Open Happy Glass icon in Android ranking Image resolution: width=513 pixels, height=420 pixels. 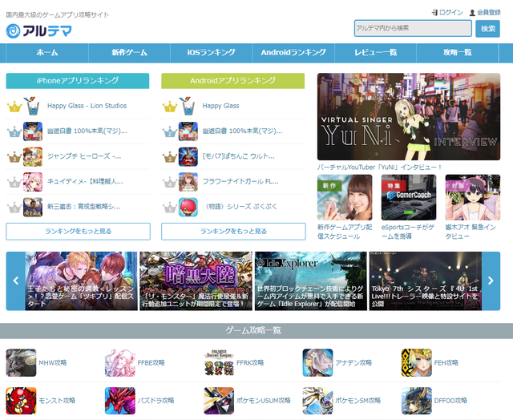click(188, 106)
